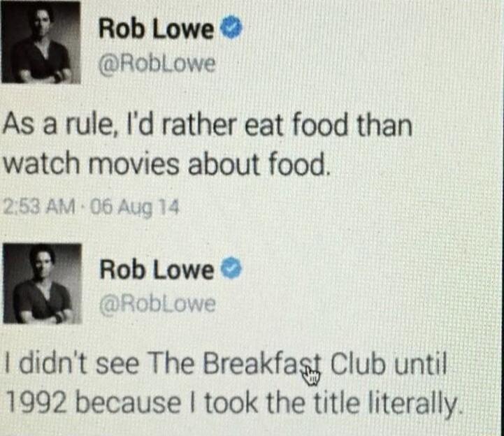Open the @RobLowe handle in the second tweet
This screenshot has height=436, width=504.
tap(157, 304)
